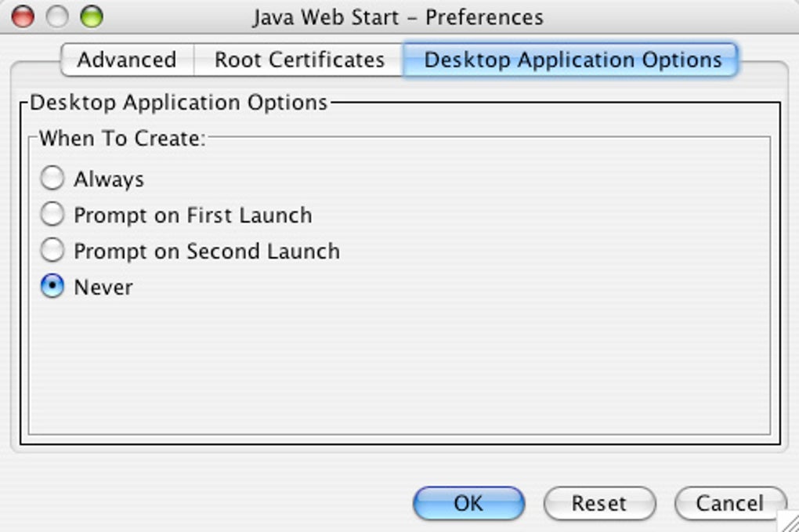Viewport: 799px width, 532px height.
Task: Switch to the Advanced tab
Action: 126,60
